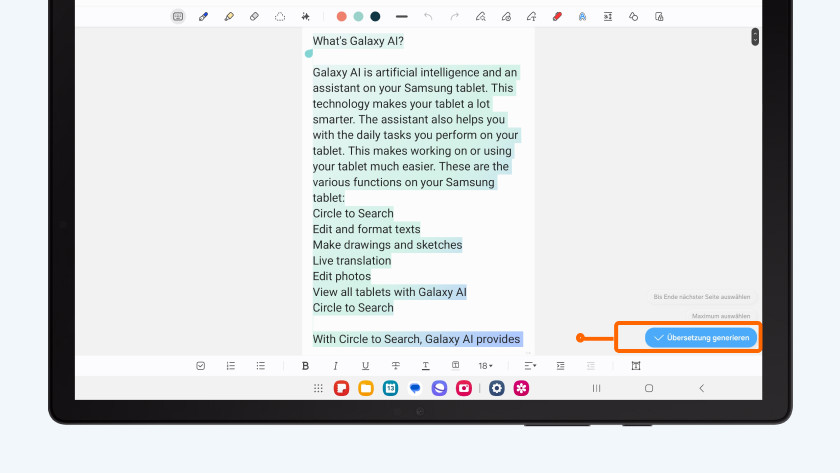This screenshot has width=840, height=473.
Task: Toggle italic text formatting
Action: point(335,366)
